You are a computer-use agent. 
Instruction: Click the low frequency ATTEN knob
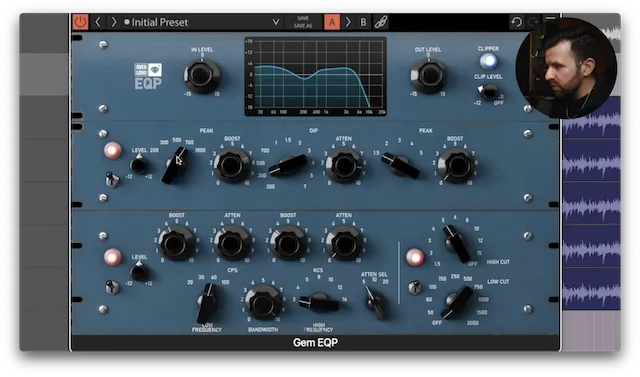coord(231,244)
